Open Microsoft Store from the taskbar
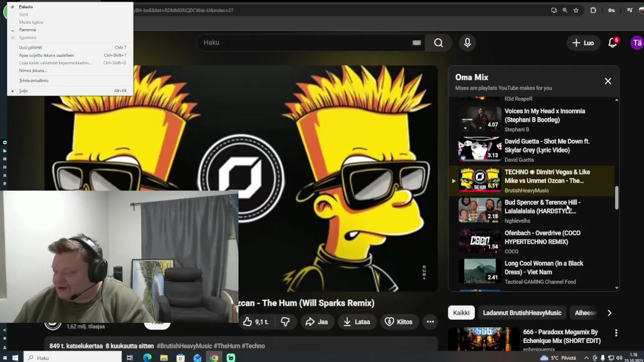This screenshot has height=362, width=644. pyautogui.click(x=181, y=357)
